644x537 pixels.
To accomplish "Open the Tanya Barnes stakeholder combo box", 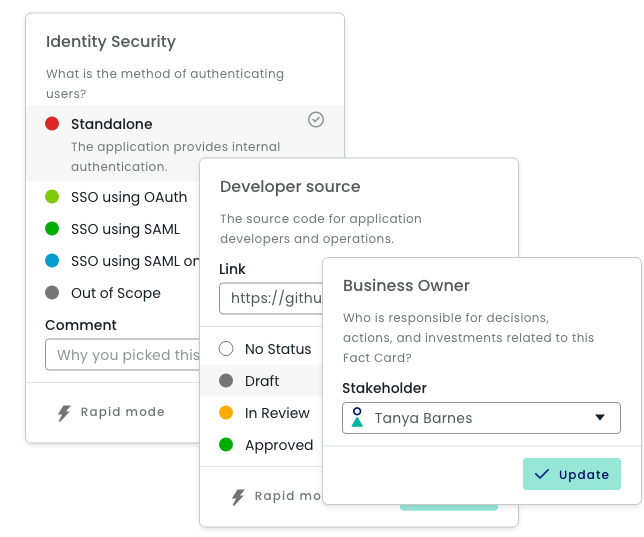I will (481, 418).
